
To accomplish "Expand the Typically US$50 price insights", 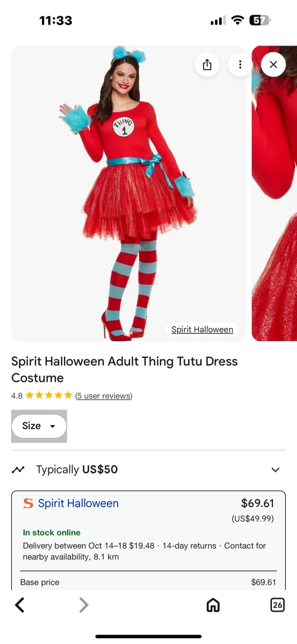I will click(276, 470).
